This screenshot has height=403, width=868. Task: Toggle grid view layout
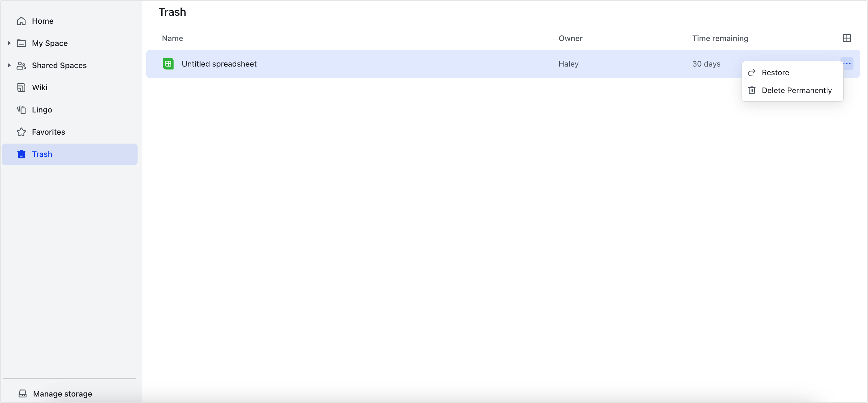coord(847,38)
